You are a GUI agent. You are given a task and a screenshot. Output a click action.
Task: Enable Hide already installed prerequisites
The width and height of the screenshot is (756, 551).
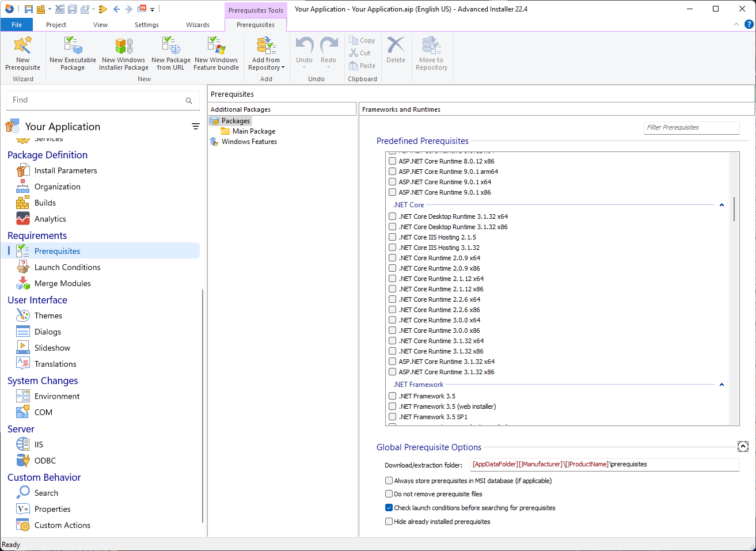[389, 522]
